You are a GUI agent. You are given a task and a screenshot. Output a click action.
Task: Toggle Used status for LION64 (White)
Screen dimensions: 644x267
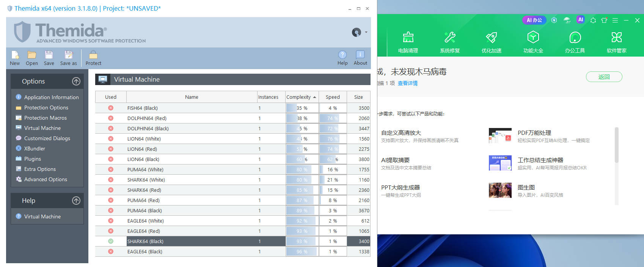click(x=111, y=139)
